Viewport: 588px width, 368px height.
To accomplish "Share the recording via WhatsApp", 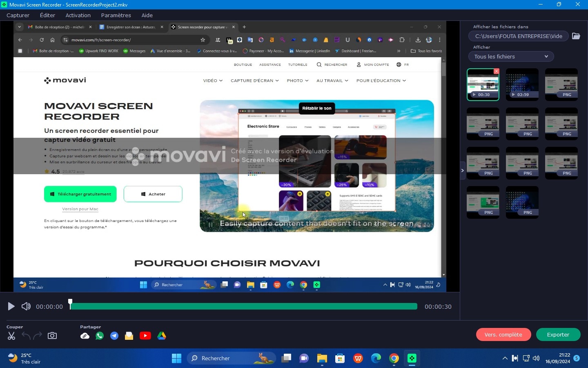I will (x=100, y=336).
